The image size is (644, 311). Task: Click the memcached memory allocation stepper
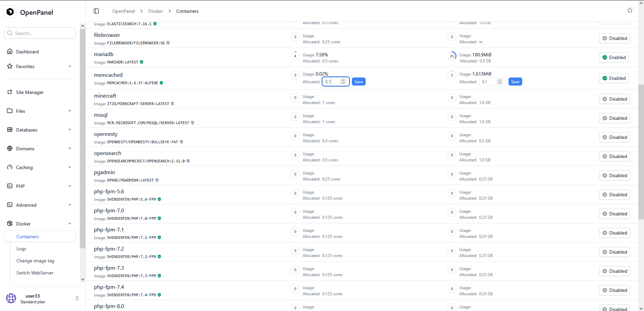[499, 82]
